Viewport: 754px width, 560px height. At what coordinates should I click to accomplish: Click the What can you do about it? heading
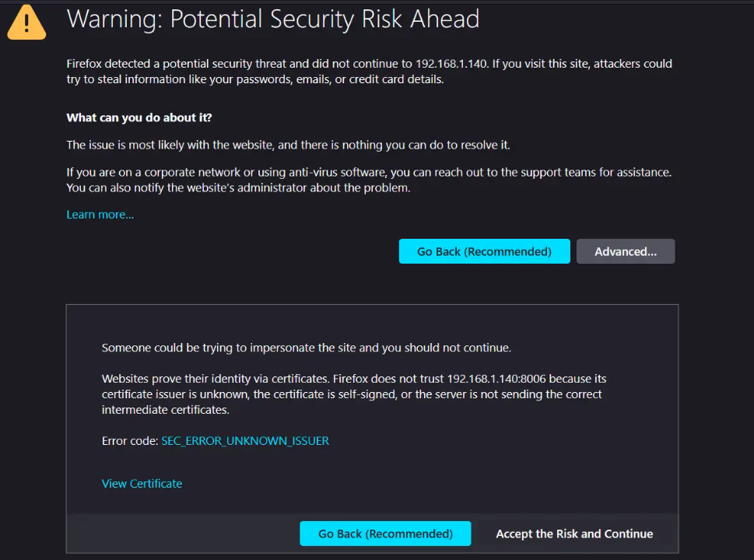click(x=139, y=117)
